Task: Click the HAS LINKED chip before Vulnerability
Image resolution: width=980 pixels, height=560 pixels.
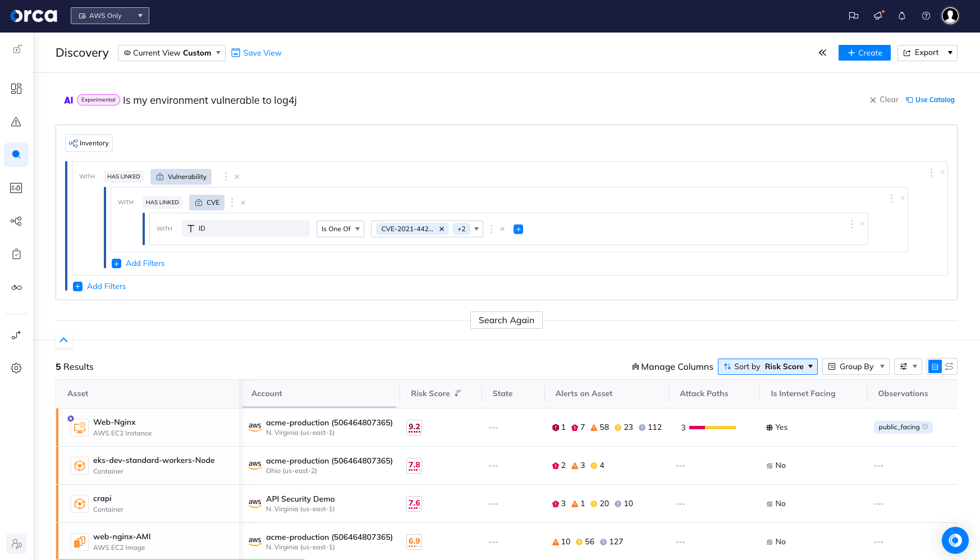Action: pos(123,177)
